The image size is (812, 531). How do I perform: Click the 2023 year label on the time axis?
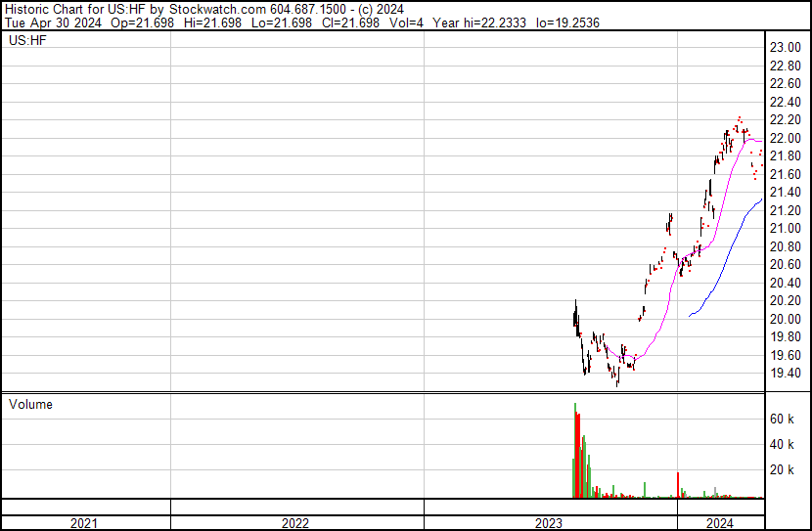pyautogui.click(x=549, y=523)
